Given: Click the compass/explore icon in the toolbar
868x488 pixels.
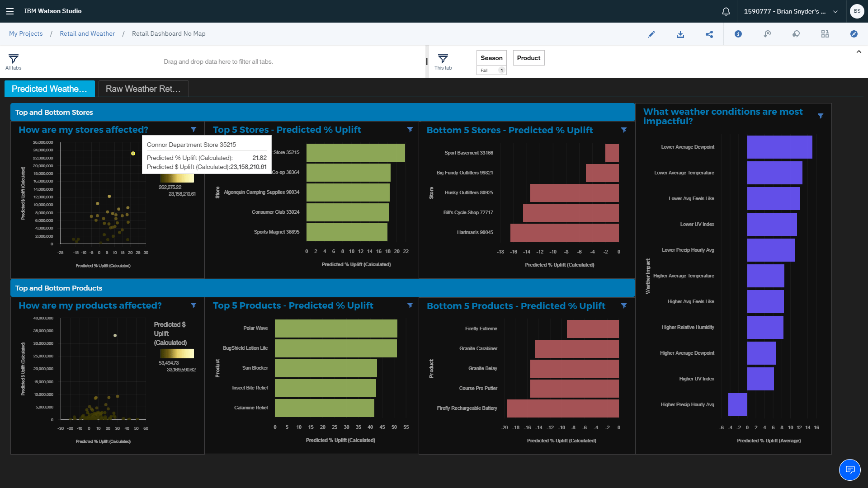Looking at the screenshot, I should [x=854, y=34].
